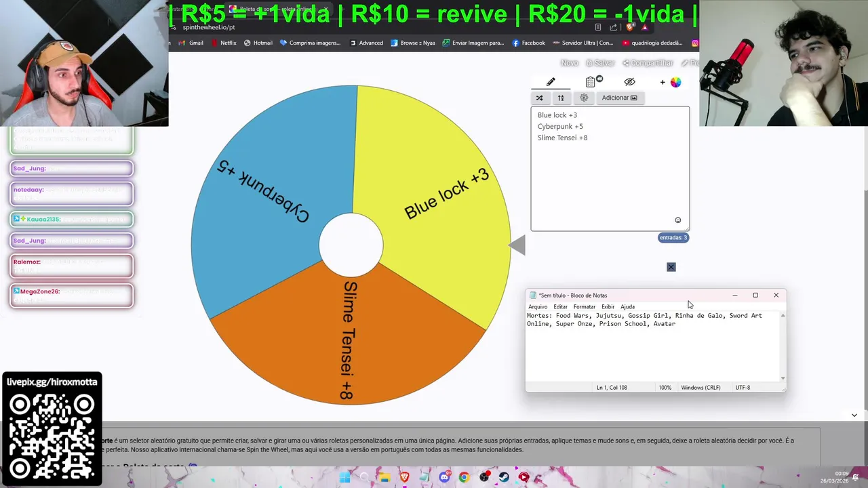Add another wheel with the plus icon
The image size is (868, 488).
[x=663, y=82]
